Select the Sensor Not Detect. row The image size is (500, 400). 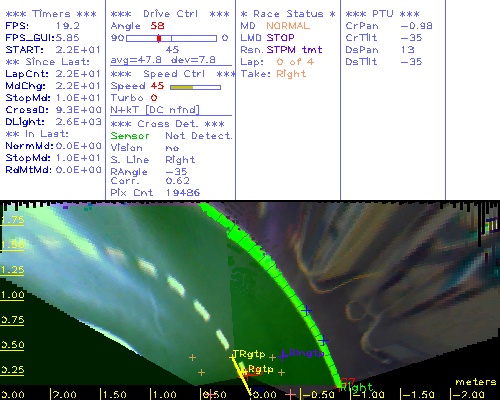pos(171,136)
